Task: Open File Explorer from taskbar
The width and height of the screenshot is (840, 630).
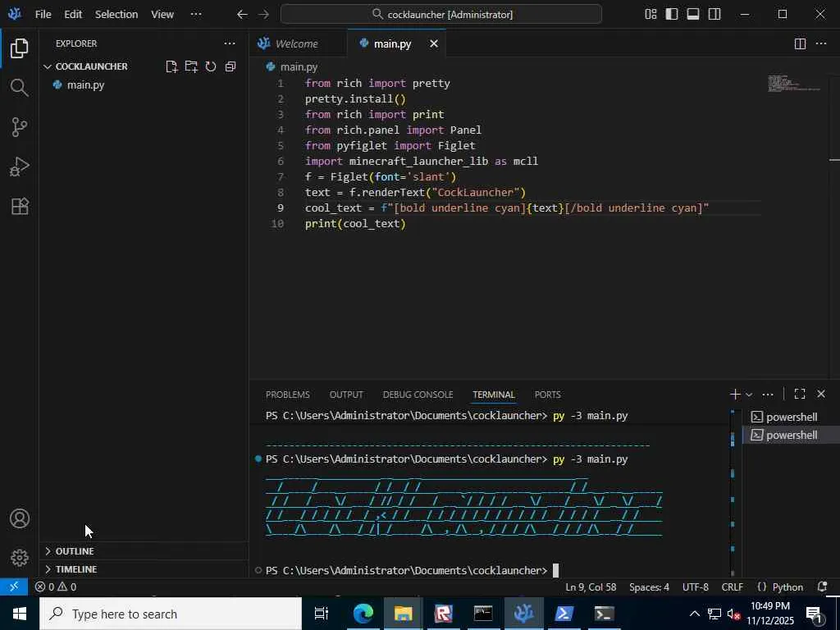Action: [403, 614]
